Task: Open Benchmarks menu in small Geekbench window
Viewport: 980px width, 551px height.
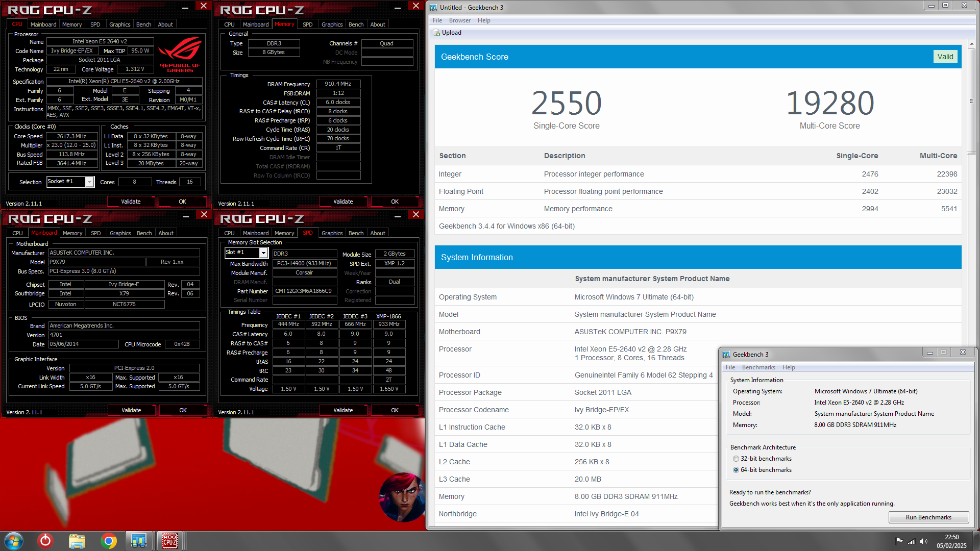Action: 758,367
